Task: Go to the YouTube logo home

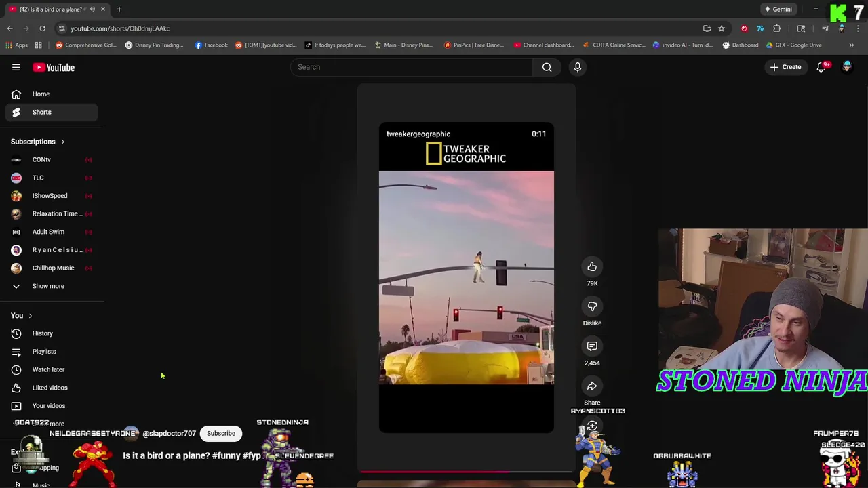Action: coord(54,68)
